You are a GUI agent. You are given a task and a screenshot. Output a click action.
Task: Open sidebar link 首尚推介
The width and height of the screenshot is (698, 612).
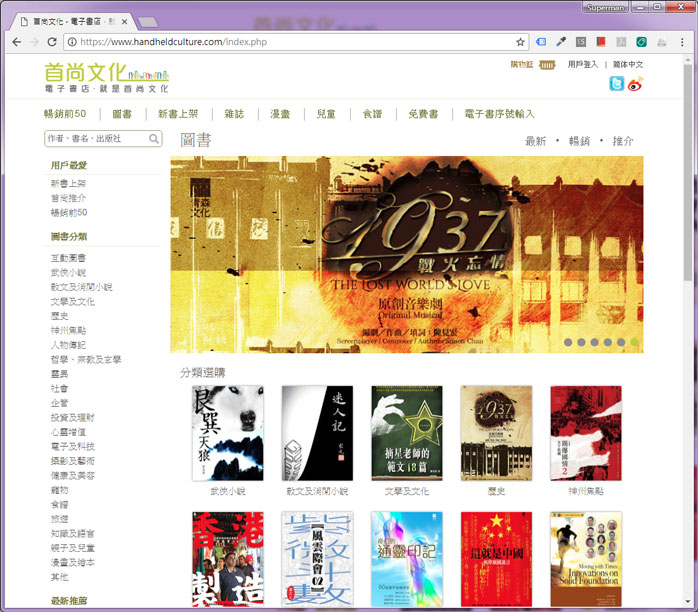pyautogui.click(x=69, y=198)
